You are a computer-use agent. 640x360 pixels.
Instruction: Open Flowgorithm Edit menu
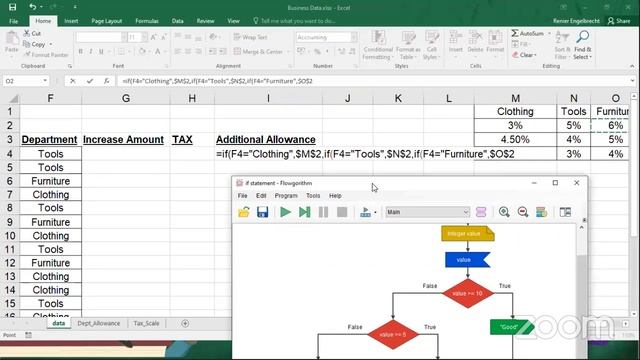point(261,196)
